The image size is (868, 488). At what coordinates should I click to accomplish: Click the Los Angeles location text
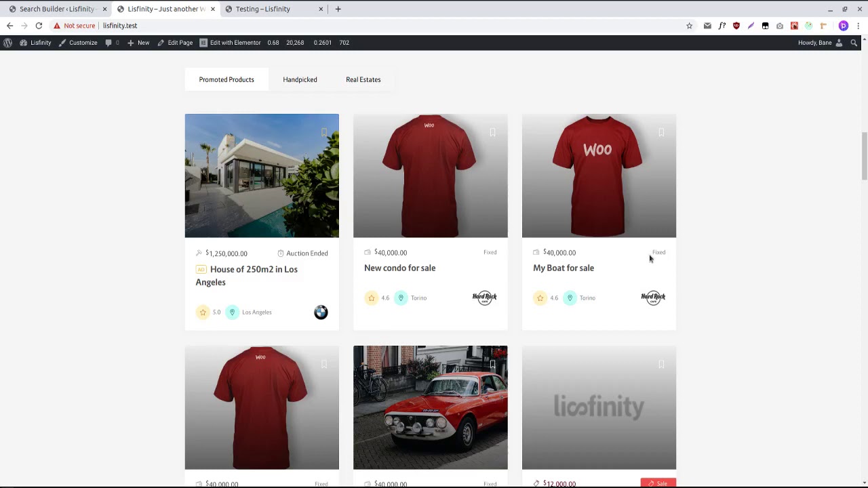pyautogui.click(x=257, y=312)
